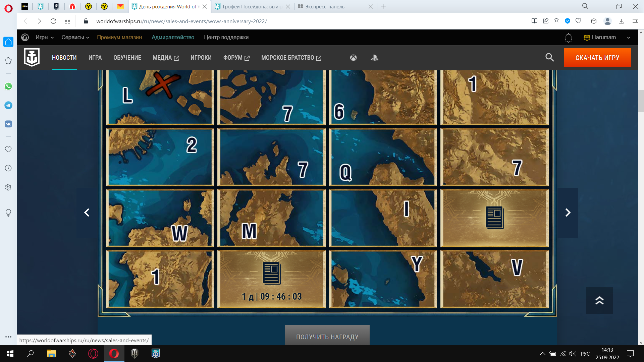Switch to Трофеи Посейдона browser tab
644x362 pixels.
[x=252, y=6]
